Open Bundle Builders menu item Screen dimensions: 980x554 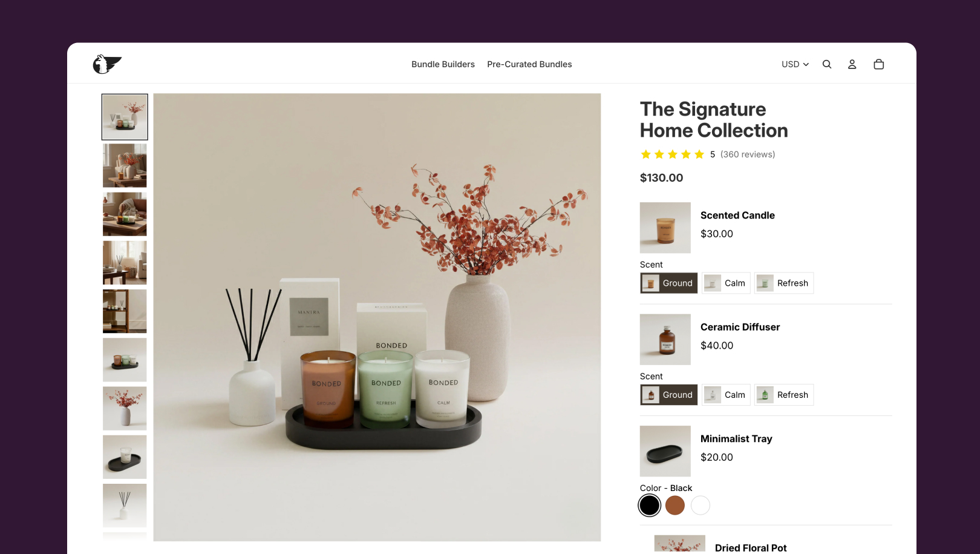(443, 64)
